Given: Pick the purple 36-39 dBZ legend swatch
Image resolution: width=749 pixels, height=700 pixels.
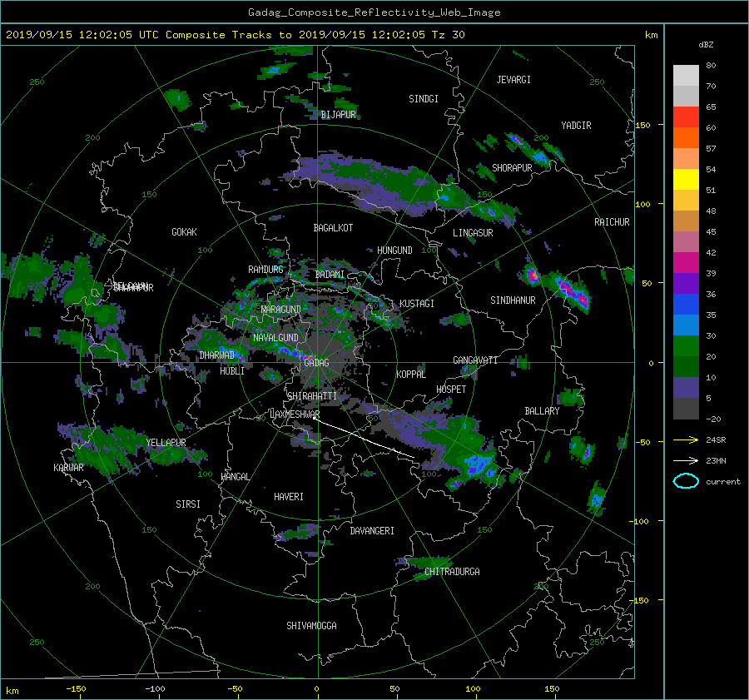Looking at the screenshot, I should coord(686,284).
